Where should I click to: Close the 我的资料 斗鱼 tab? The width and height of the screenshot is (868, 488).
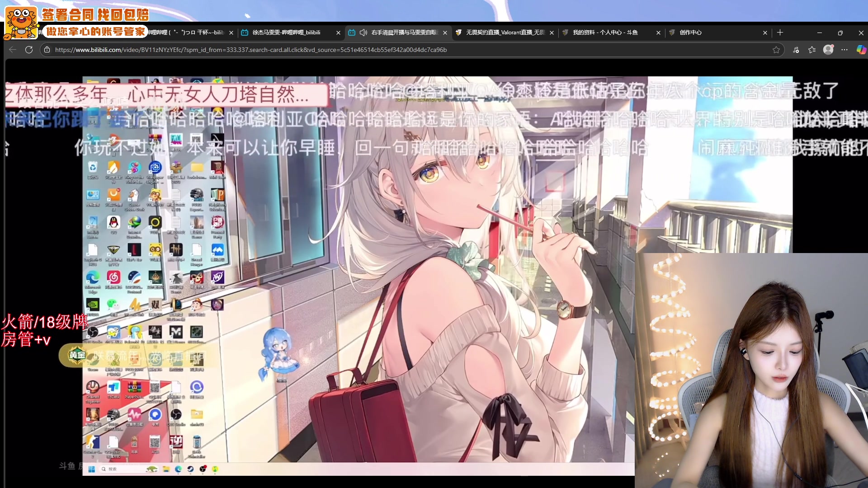pos(658,33)
